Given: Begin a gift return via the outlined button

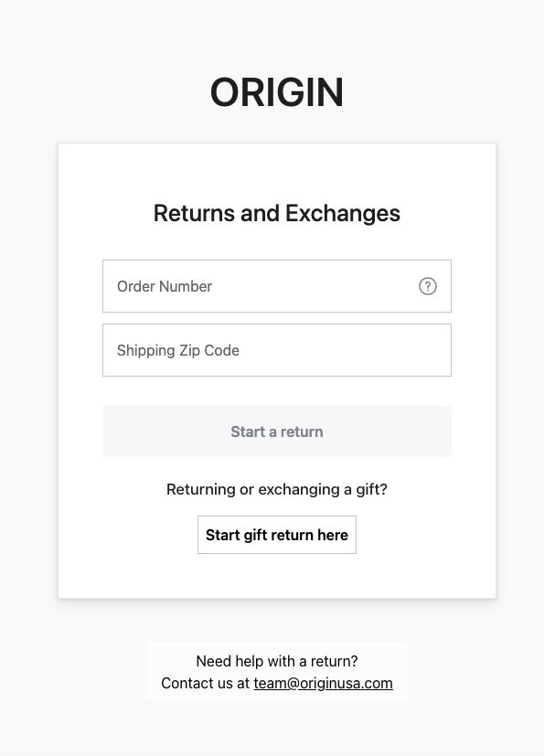Looking at the screenshot, I should click(277, 535).
